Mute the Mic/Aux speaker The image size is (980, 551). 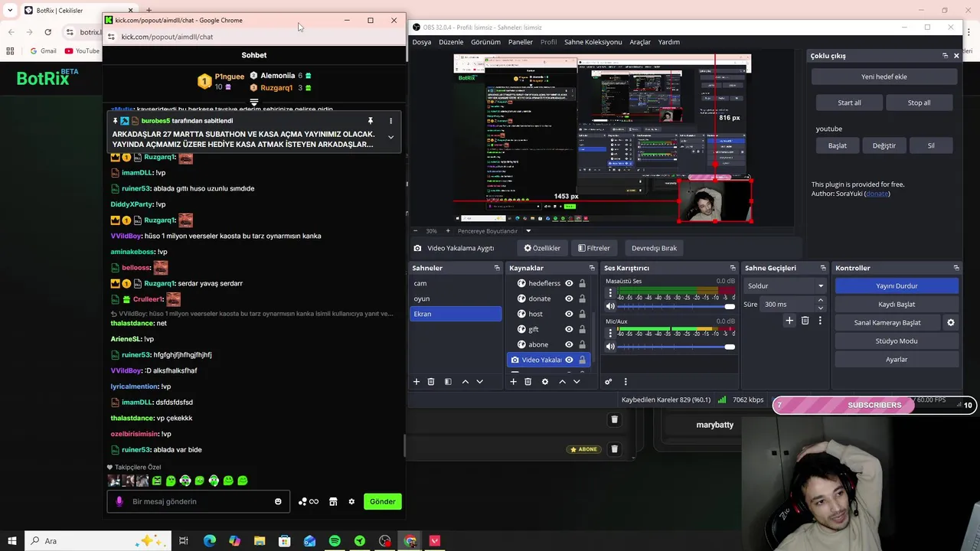(x=610, y=346)
